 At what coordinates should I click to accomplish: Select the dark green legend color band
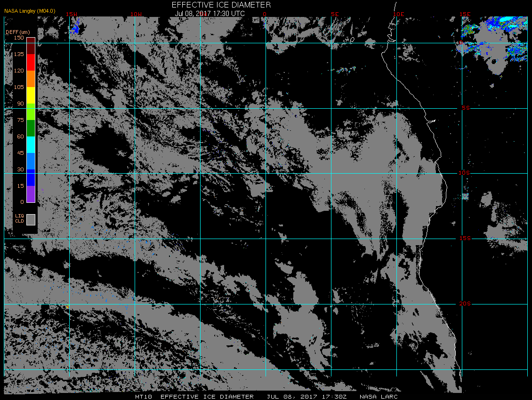(31, 128)
